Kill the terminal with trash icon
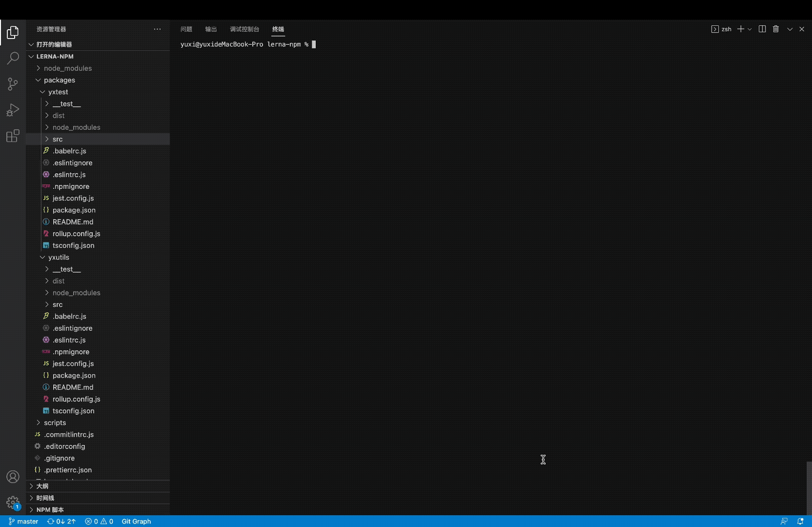 click(x=775, y=29)
